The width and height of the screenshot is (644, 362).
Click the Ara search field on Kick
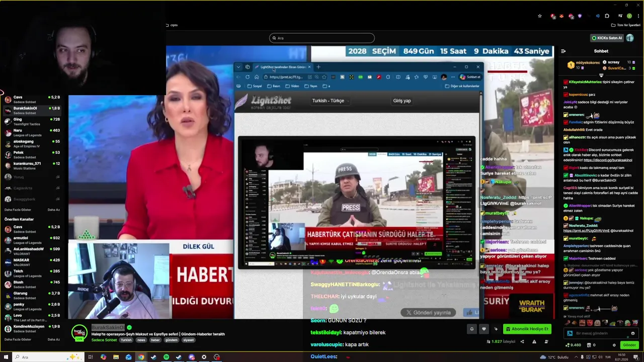click(322, 38)
